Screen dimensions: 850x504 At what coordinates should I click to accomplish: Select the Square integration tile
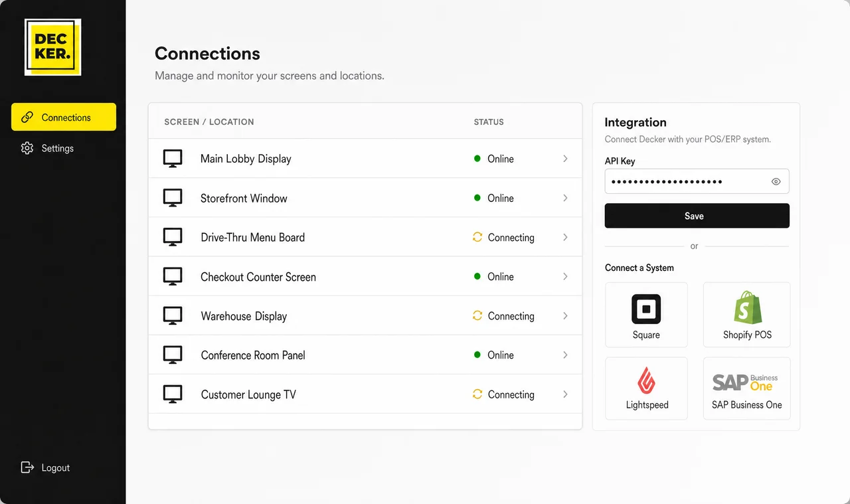click(x=646, y=315)
